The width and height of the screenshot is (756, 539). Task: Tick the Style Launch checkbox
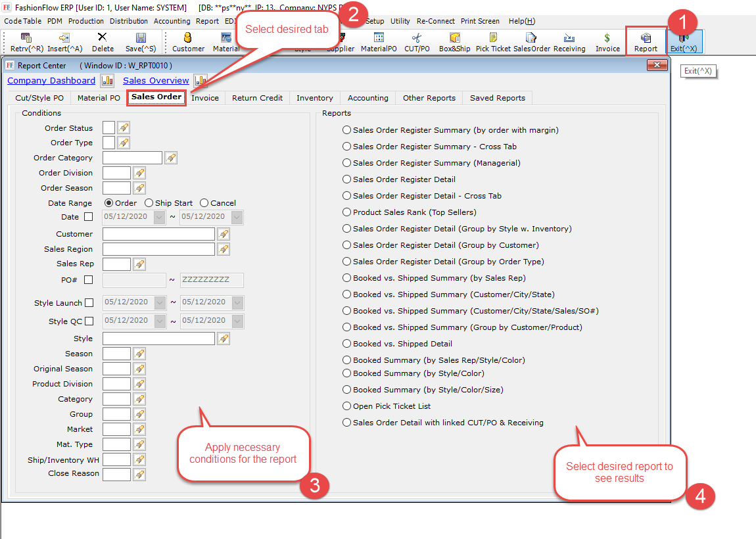89,303
